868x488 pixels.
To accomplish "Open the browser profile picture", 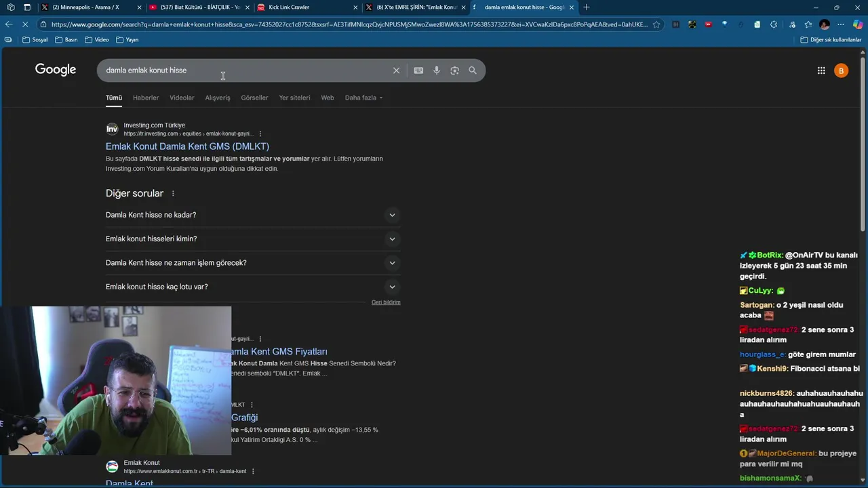I will [825, 24].
